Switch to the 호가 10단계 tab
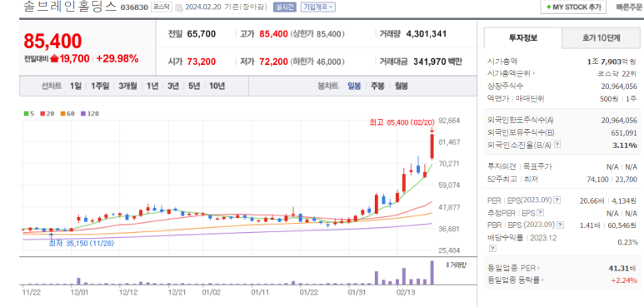Viewport: 644px width, 307px height. pyautogui.click(x=601, y=38)
